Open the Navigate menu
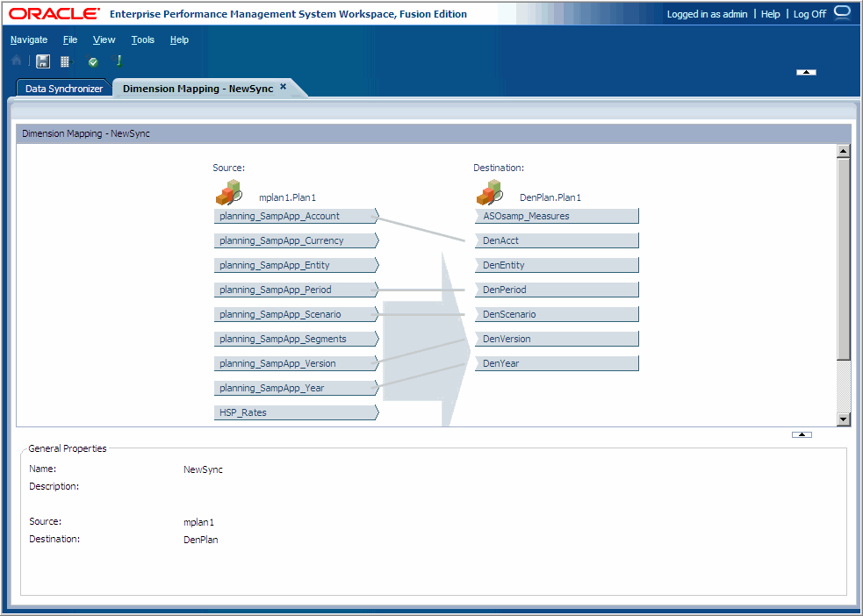 point(29,39)
